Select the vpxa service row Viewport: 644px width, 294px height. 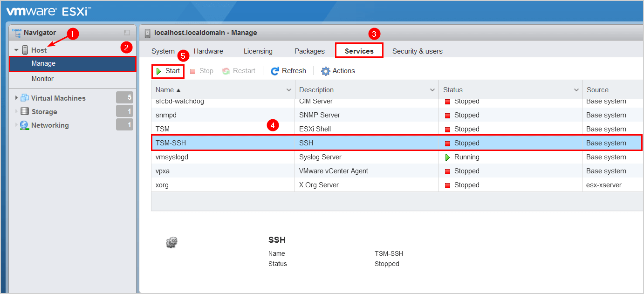click(397, 171)
